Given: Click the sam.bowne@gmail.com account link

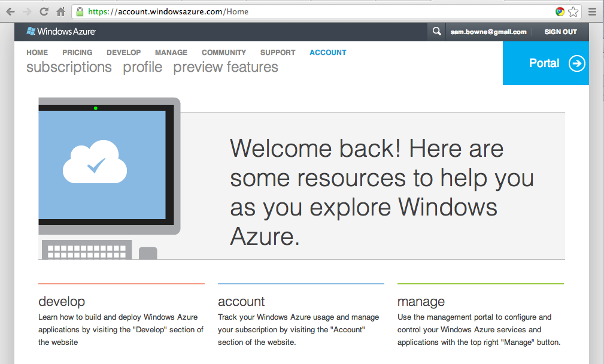Looking at the screenshot, I should tap(488, 32).
